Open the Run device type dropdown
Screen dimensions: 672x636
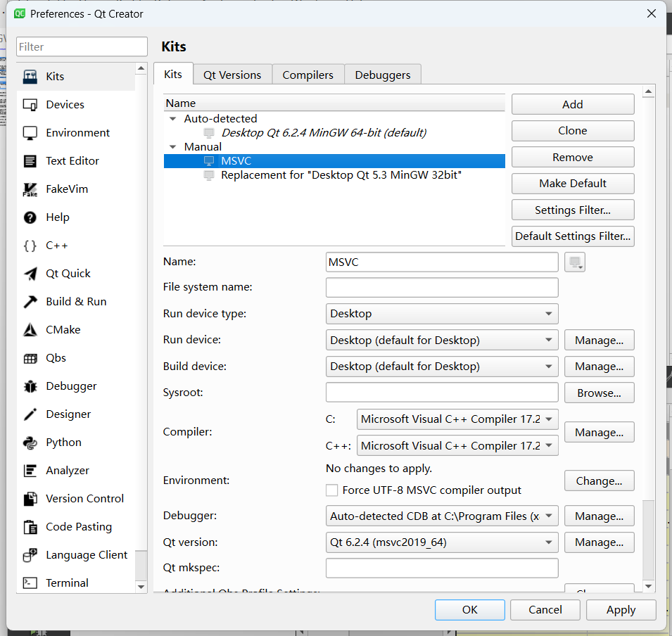click(442, 314)
